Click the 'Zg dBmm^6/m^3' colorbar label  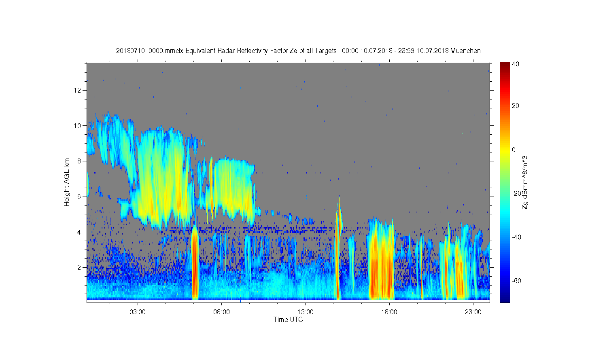[x=525, y=182]
